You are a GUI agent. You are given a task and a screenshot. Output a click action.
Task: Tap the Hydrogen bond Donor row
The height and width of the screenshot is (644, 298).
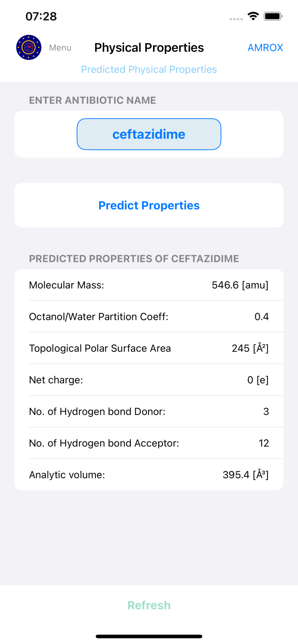[x=149, y=411]
